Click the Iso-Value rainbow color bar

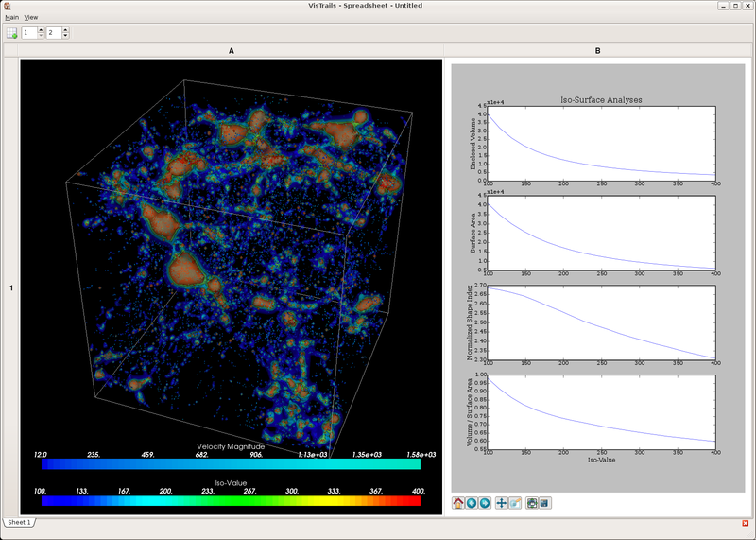231,501
